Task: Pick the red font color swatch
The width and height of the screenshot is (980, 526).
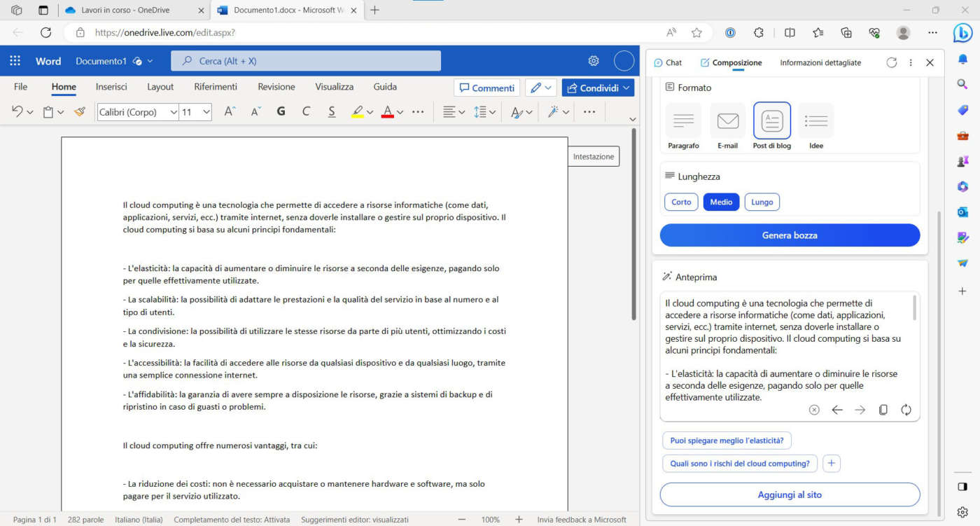Action: (x=387, y=112)
